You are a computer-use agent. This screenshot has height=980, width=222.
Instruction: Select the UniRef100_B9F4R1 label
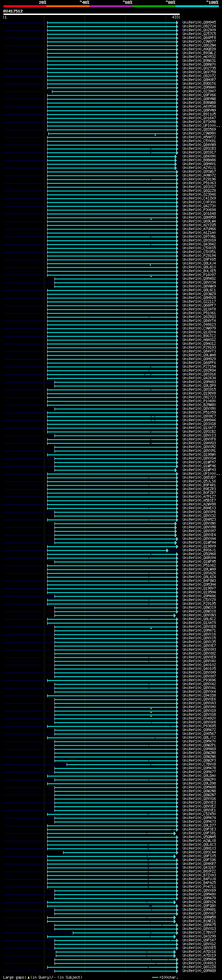point(199,485)
